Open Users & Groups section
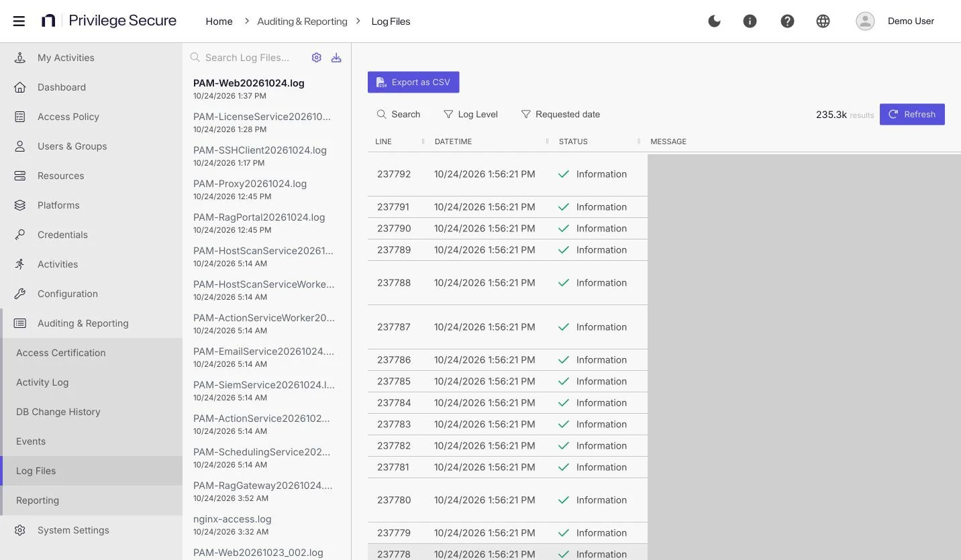 point(91,146)
